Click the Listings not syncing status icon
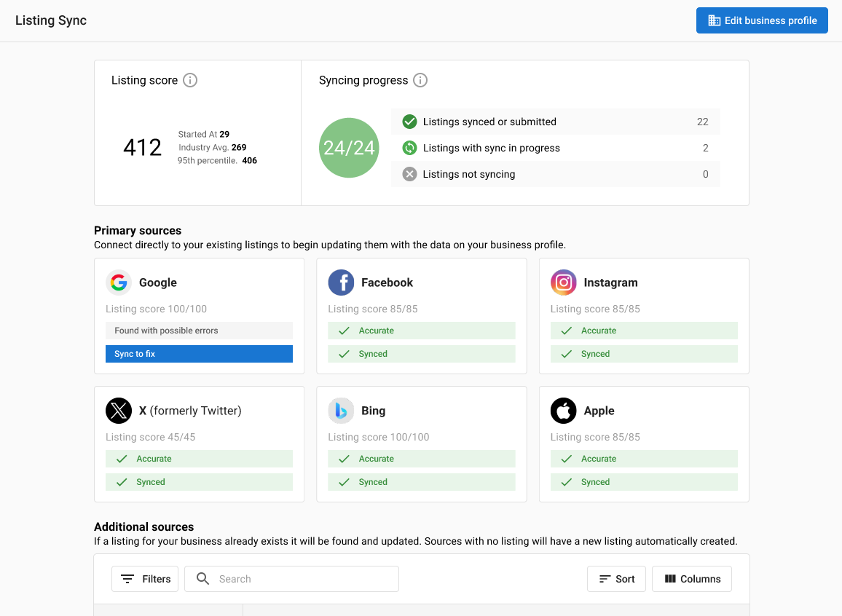This screenshot has height=616, width=842. pos(409,174)
